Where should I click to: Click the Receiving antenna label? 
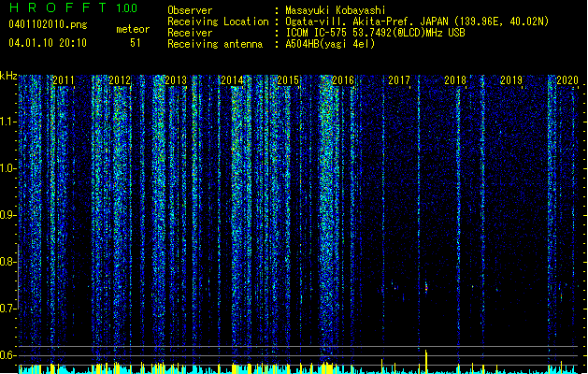coord(215,44)
